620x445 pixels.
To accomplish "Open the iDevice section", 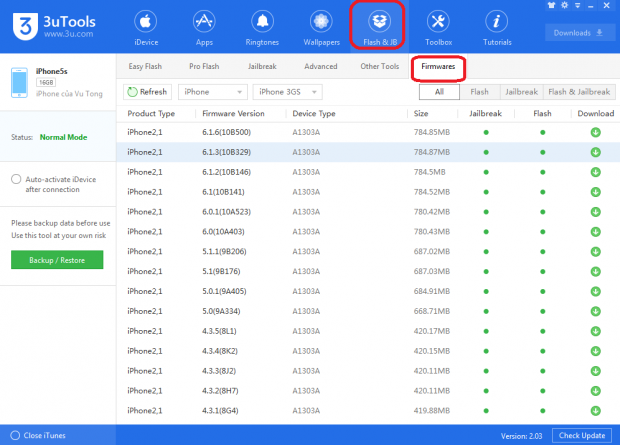I will pos(146,27).
